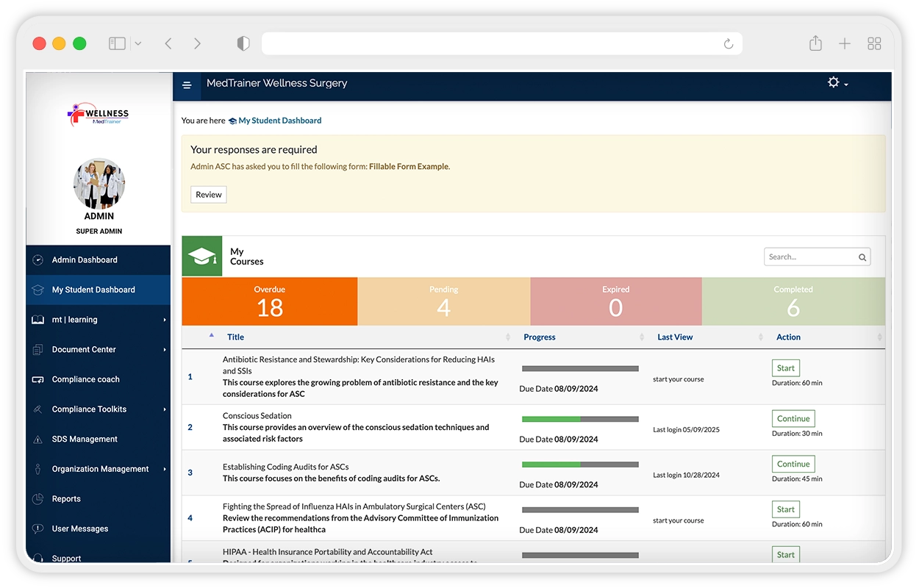Click the Reports pie chart icon
This screenshot has width=919, height=588.
click(x=37, y=499)
